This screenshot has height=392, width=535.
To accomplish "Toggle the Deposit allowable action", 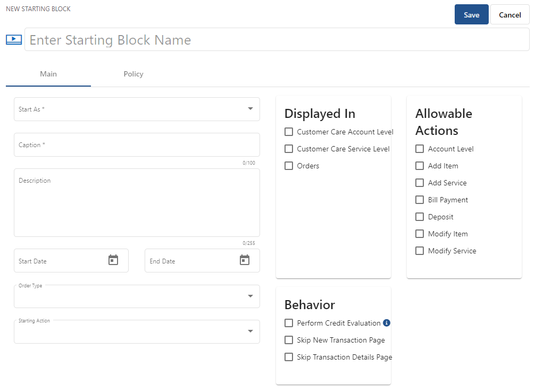I will 420,217.
